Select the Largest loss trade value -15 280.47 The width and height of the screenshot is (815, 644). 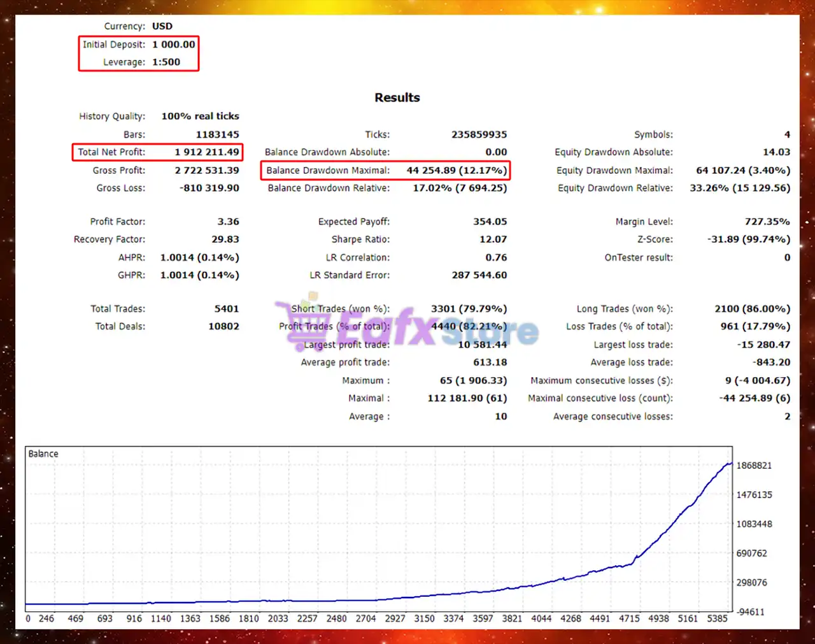(763, 345)
